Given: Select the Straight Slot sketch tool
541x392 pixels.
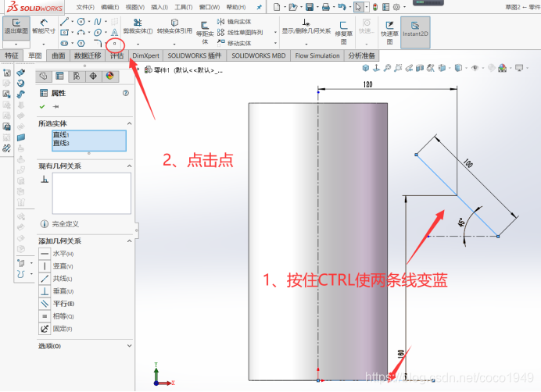Looking at the screenshot, I should [x=64, y=44].
